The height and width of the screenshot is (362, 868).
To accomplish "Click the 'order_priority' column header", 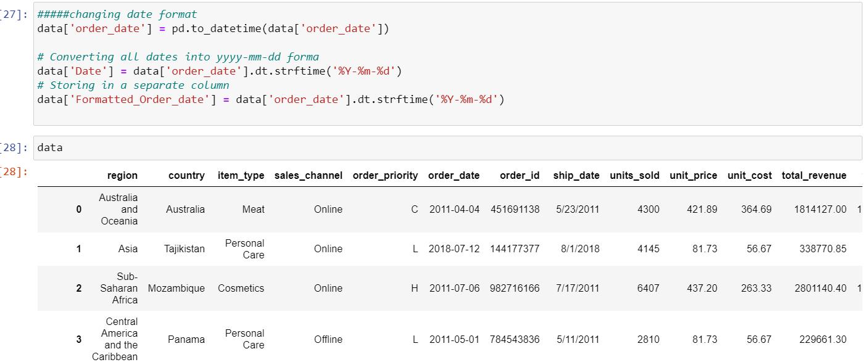I will tap(385, 176).
